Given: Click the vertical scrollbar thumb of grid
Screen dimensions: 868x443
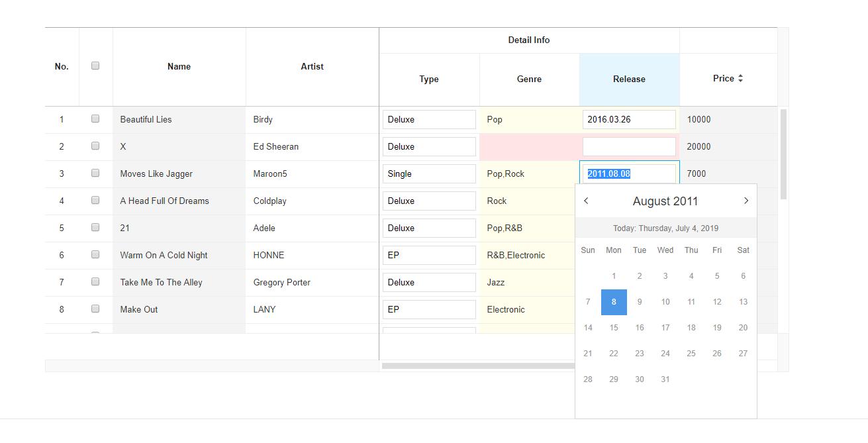Looking at the screenshot, I should 783,154.
